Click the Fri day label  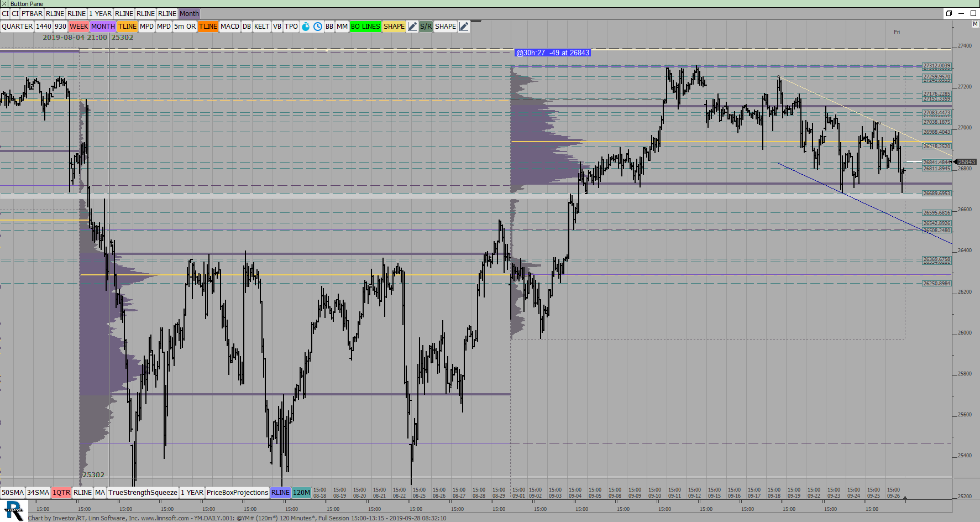tap(897, 32)
